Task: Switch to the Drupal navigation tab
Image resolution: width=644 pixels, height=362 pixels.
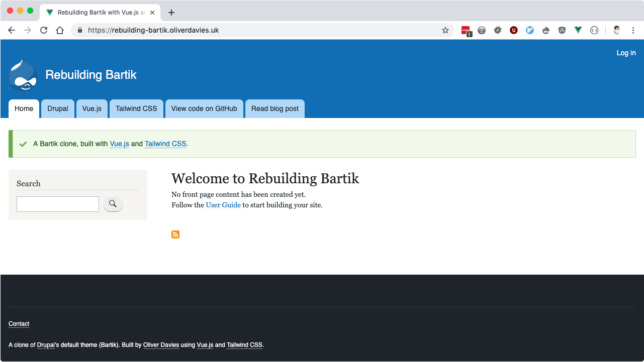Action: point(58,108)
